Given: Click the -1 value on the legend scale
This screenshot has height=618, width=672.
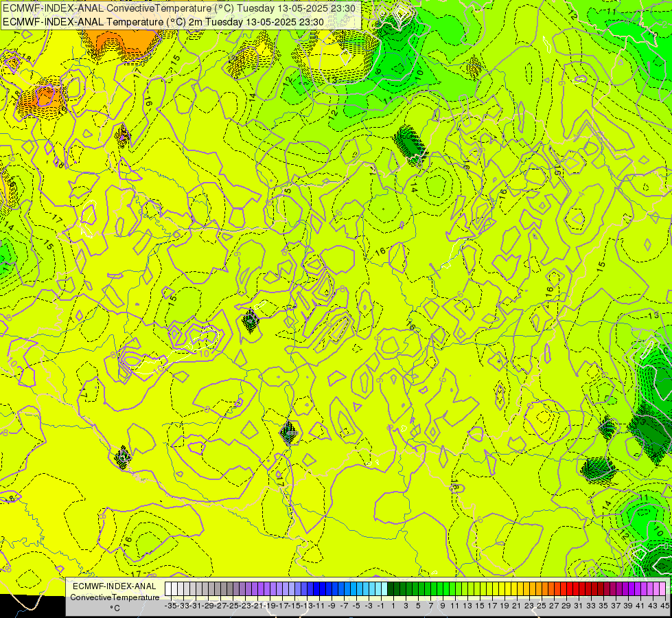Looking at the screenshot, I should pos(380,606).
